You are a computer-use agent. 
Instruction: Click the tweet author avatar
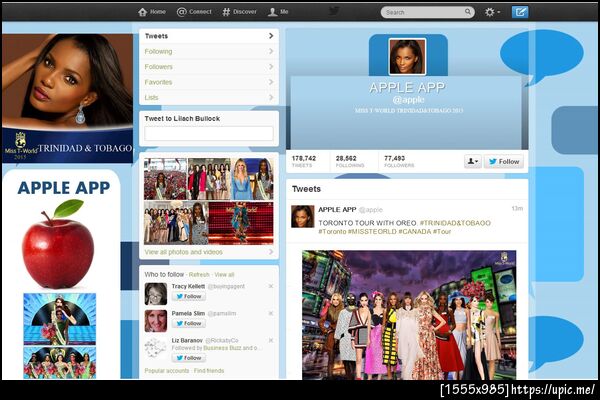point(303,216)
